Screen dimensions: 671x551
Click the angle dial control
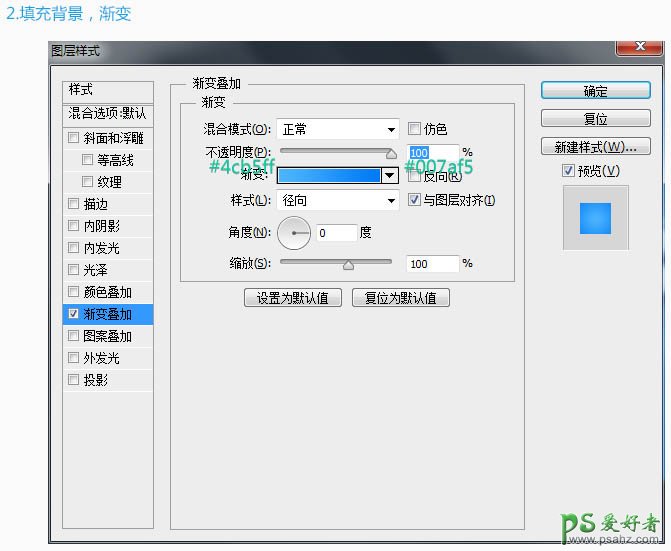tap(294, 233)
